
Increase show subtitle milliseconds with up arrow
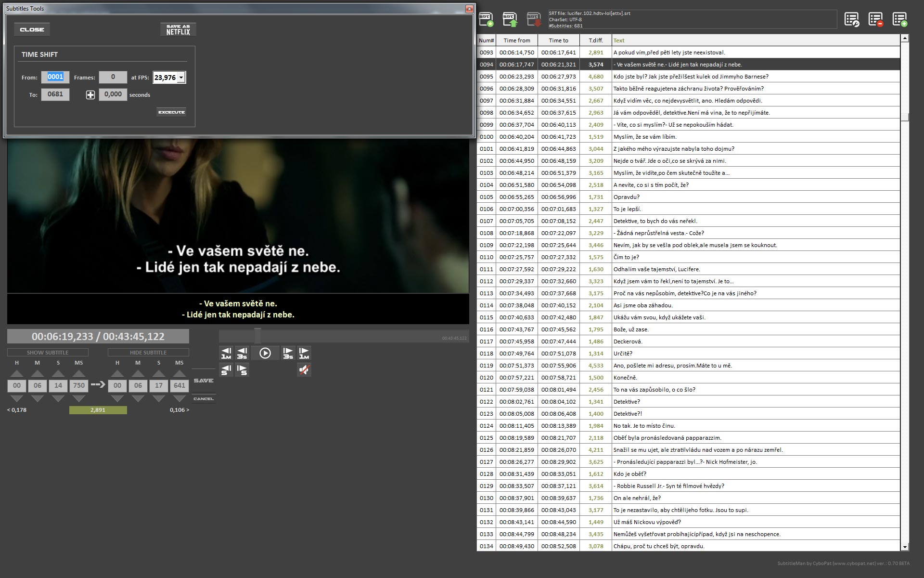79,373
